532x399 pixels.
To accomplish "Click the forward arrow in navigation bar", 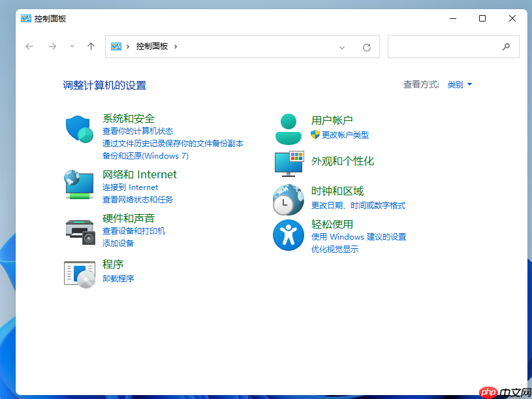I will 52,46.
